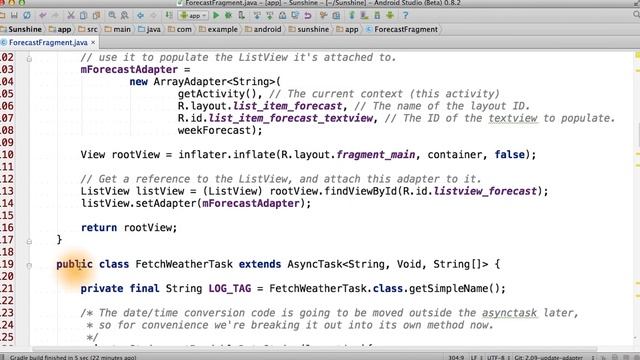
Task: Click the Copy toolbar icon
Action: [83, 16]
